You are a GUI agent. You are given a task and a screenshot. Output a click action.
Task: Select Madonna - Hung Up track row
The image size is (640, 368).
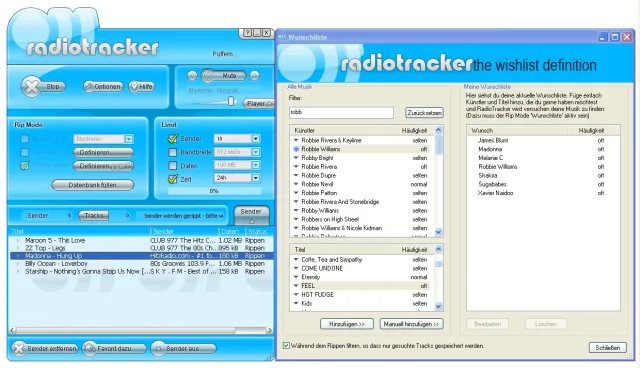point(142,256)
